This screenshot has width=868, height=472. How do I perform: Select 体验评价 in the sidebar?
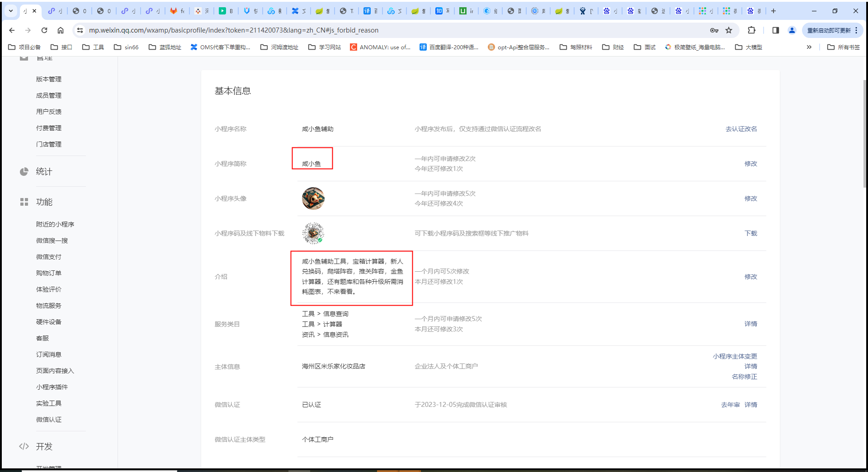(49, 289)
